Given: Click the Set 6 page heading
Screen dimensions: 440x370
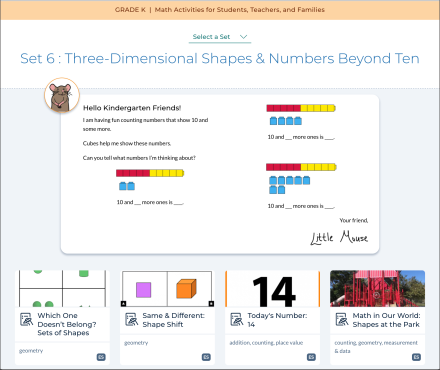Looking at the screenshot, I should pos(220,58).
